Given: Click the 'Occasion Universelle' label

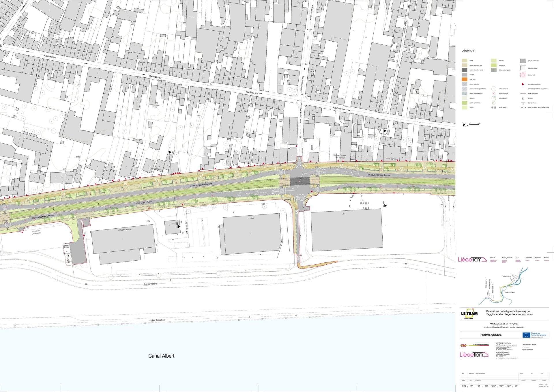Looking at the screenshot, I should [36, 232].
